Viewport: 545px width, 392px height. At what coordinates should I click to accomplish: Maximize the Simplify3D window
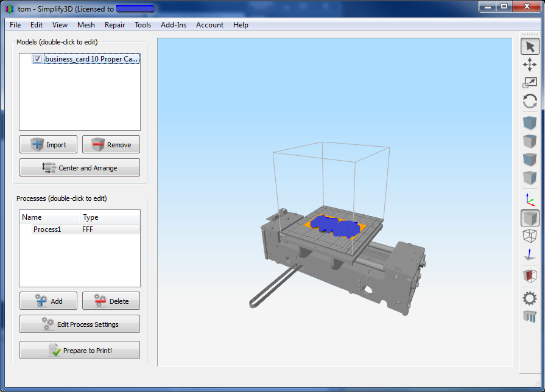[x=504, y=7]
